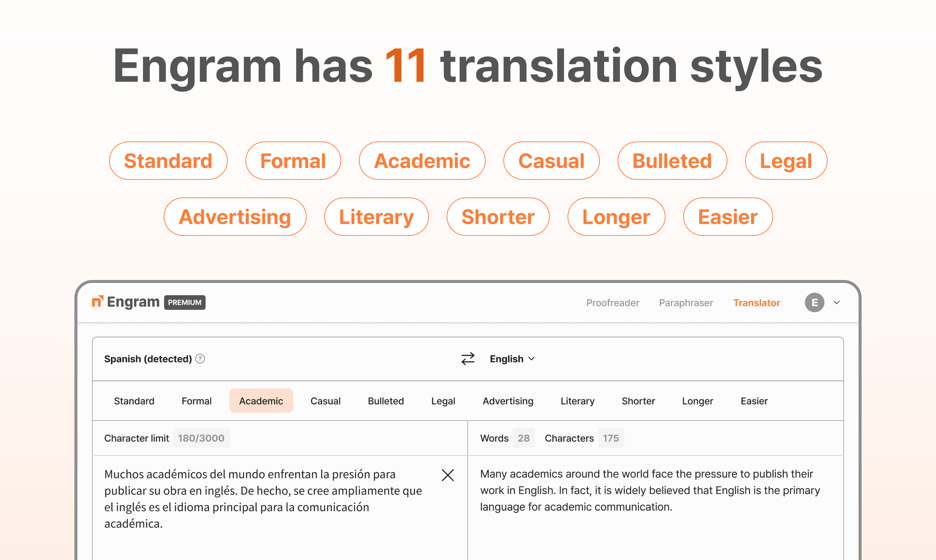
Task: Click the swap languages arrows icon
Action: click(x=468, y=359)
